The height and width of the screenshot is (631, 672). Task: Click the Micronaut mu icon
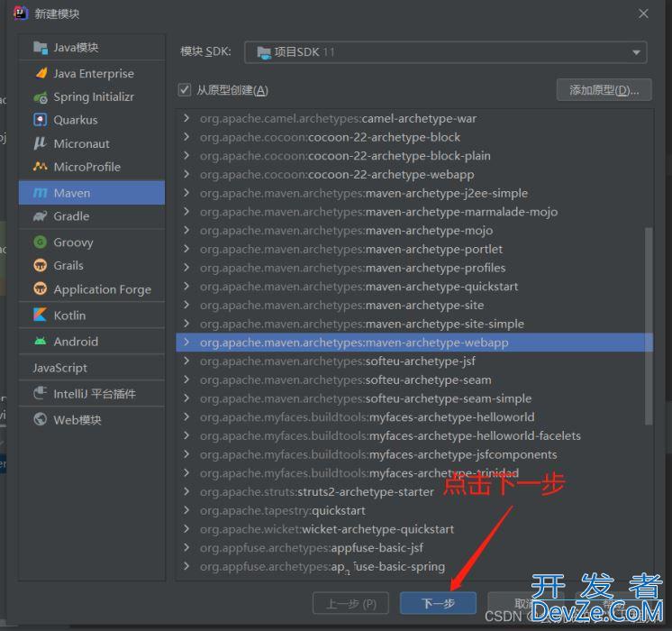41,143
